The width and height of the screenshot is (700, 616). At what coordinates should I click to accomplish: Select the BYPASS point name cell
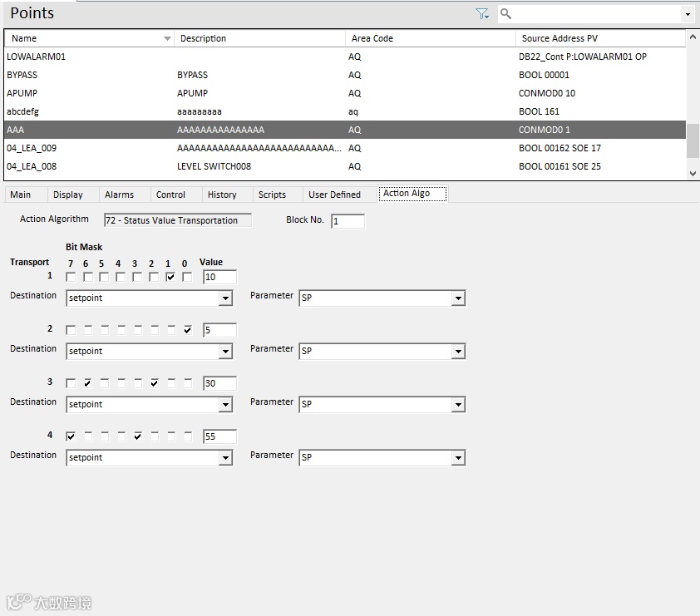coord(22,75)
